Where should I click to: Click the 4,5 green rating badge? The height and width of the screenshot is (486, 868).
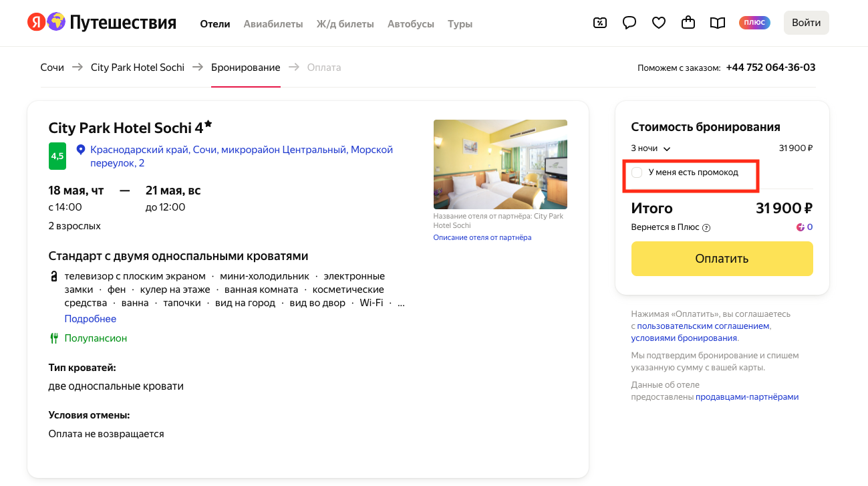click(x=57, y=156)
